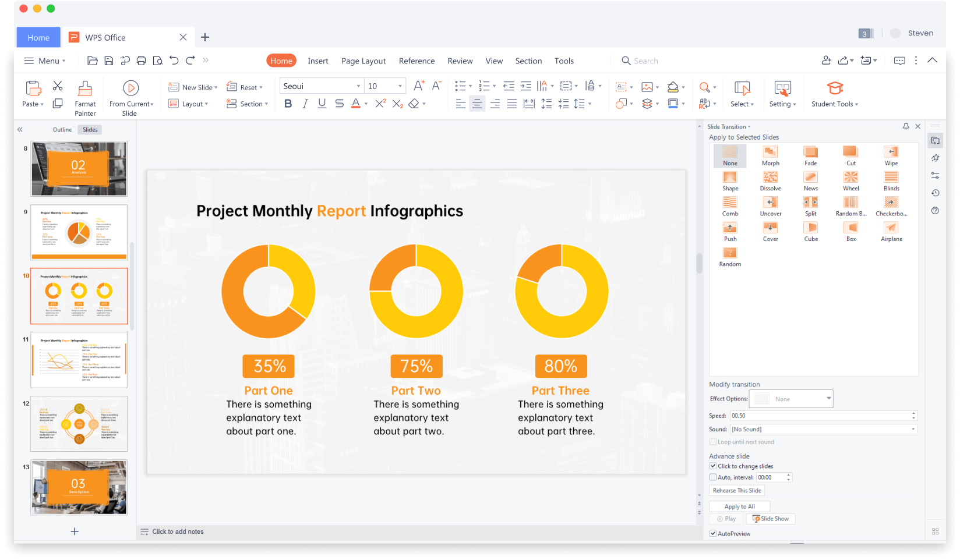
Task: Select slide 12 thumbnail
Action: [x=79, y=424]
